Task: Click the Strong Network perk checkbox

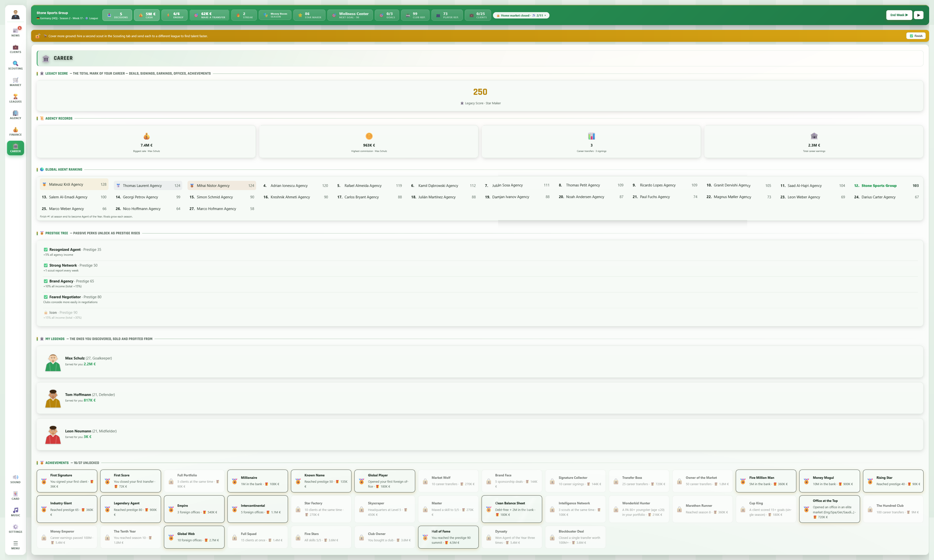Action: tap(46, 265)
